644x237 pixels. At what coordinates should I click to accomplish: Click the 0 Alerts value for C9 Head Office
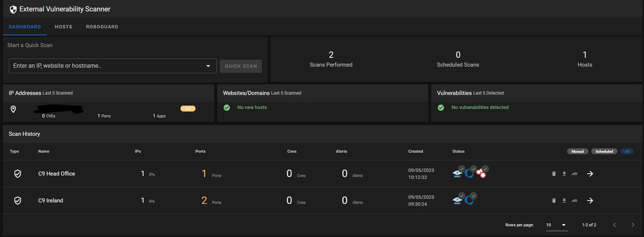point(353,174)
